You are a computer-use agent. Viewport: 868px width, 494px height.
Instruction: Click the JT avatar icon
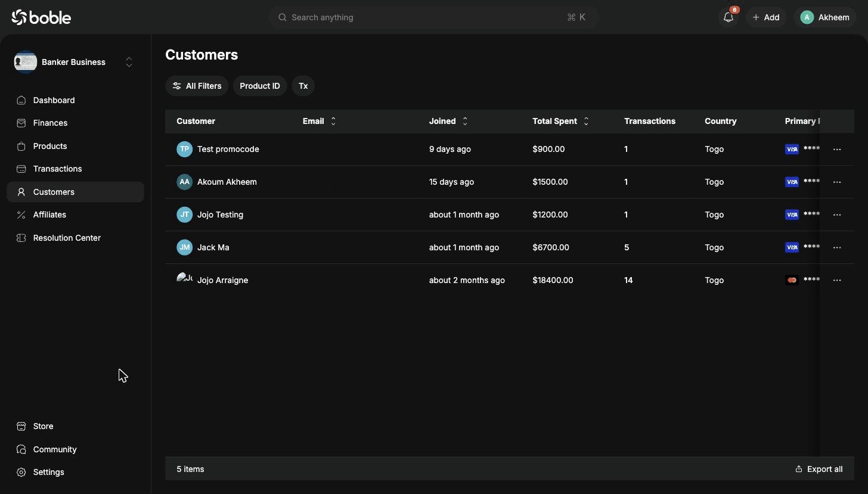click(x=184, y=215)
